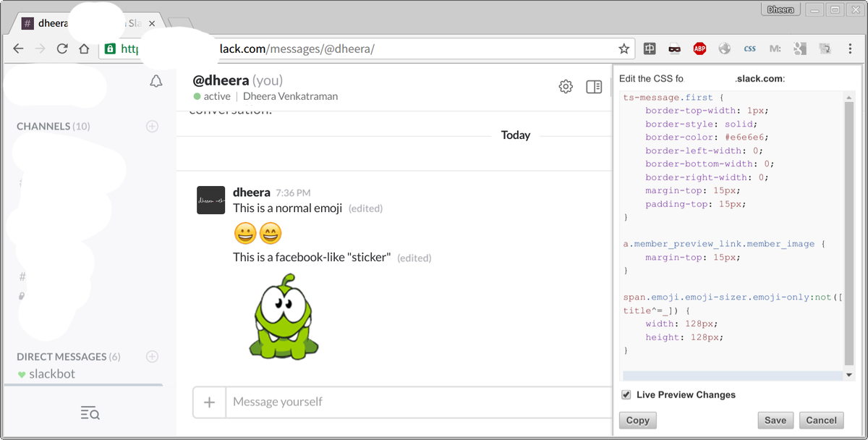Open the Chrome three-dot menu
868x440 pixels.
[850, 49]
